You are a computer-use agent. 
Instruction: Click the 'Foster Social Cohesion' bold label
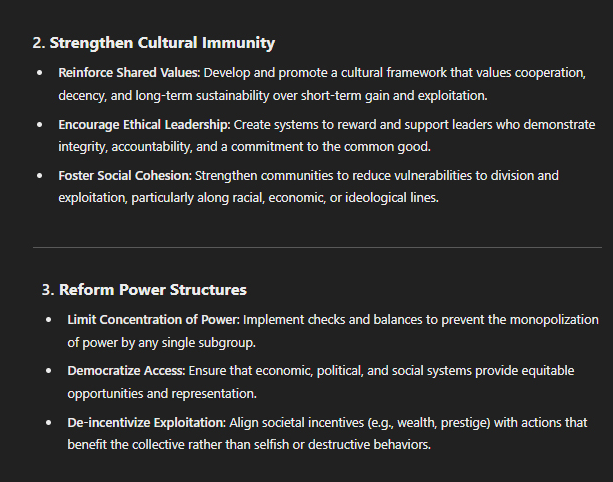point(125,176)
